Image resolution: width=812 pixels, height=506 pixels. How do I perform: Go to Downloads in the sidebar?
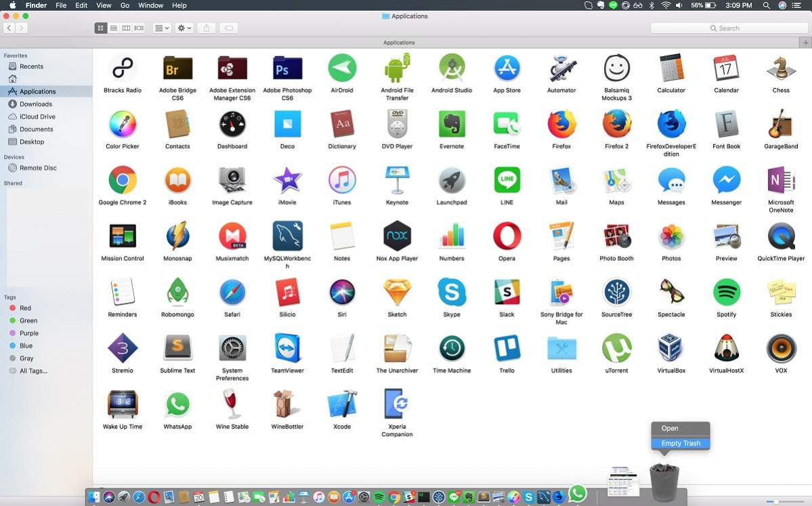[36, 104]
